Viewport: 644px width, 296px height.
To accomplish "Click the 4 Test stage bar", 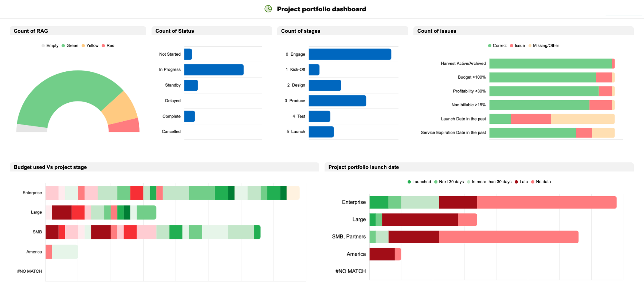I will click(x=319, y=117).
